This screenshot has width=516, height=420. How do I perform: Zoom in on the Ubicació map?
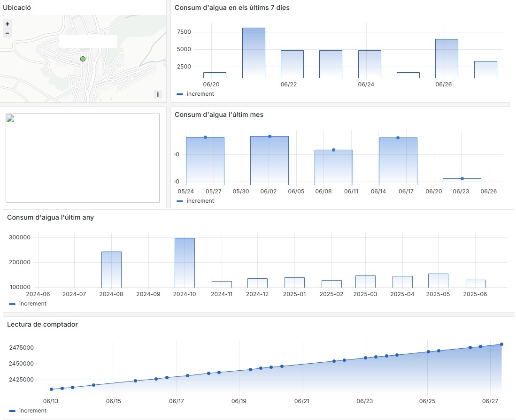7,24
